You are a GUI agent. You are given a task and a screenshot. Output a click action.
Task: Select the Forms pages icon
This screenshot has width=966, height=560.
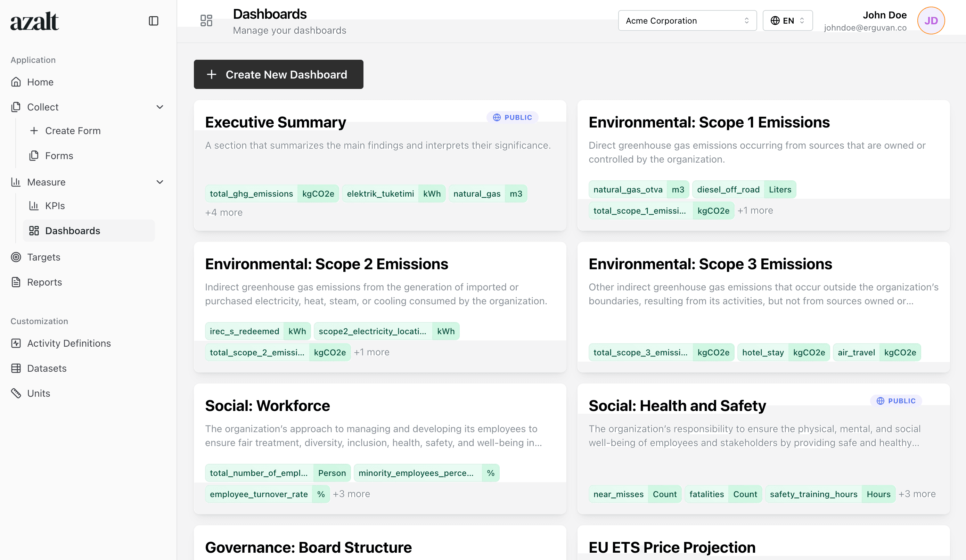[x=34, y=156]
